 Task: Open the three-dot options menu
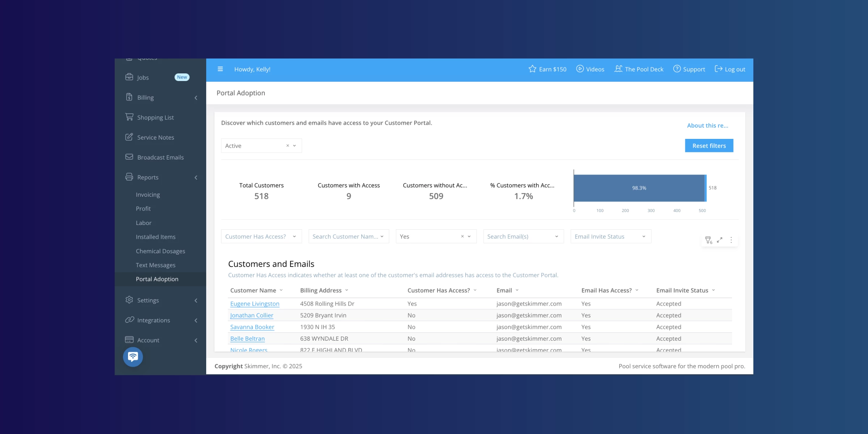731,240
